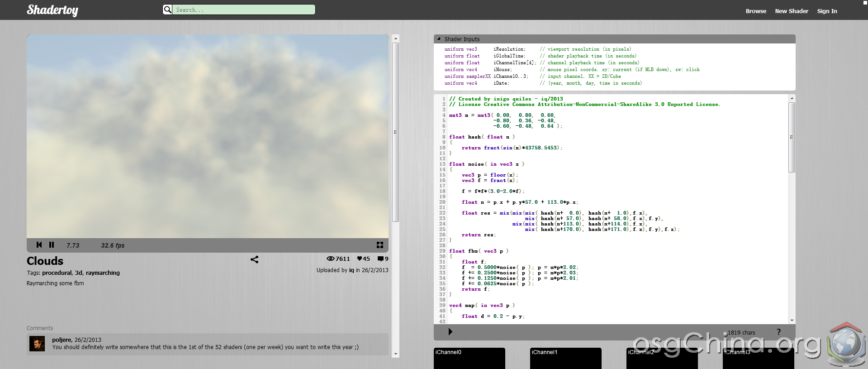Click the 'return fract(sin(n)*43758.5453)' line

[x=512, y=148]
